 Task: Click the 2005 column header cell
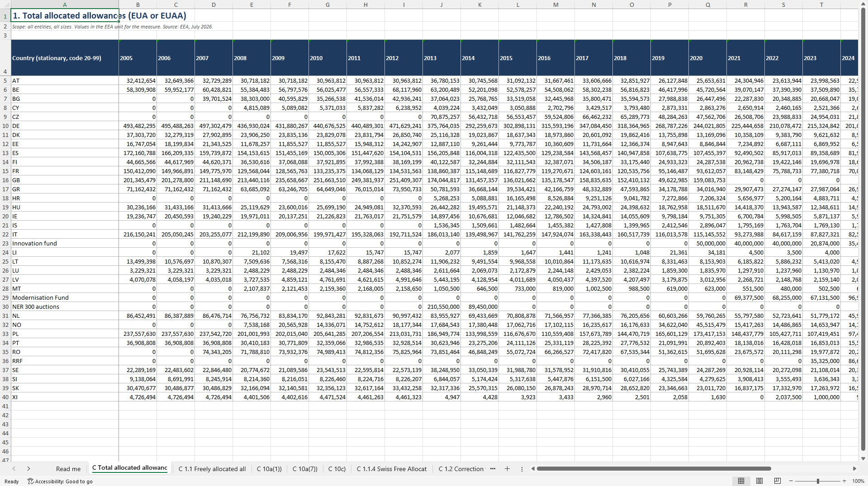[x=138, y=58]
